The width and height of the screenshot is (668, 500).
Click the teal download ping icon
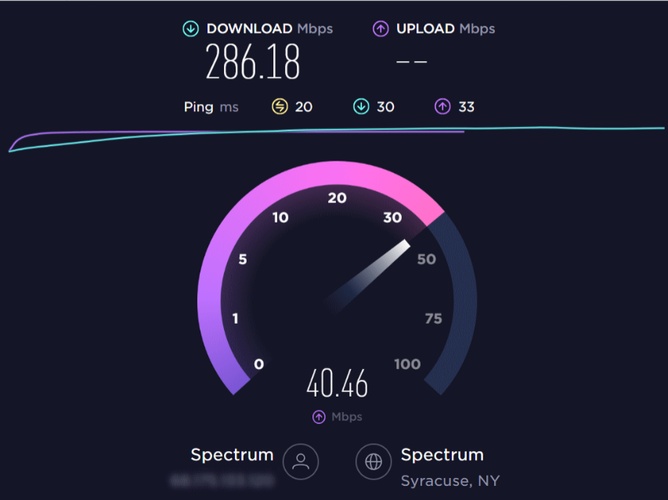tap(361, 106)
